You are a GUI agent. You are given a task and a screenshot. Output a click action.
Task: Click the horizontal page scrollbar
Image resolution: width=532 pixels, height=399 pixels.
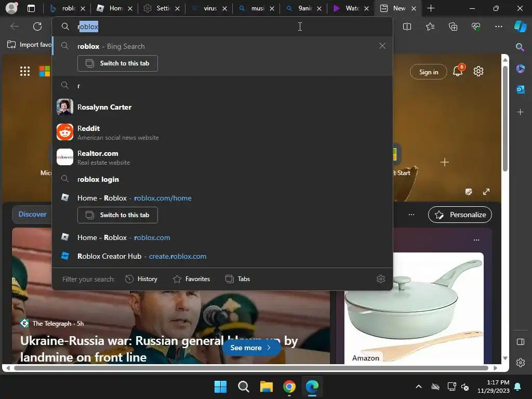pyautogui.click(x=251, y=368)
